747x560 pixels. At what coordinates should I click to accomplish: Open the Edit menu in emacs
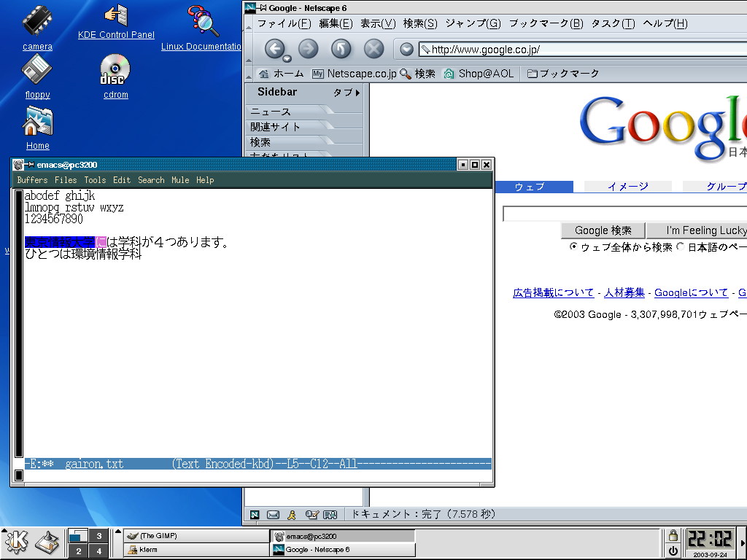pos(122,180)
